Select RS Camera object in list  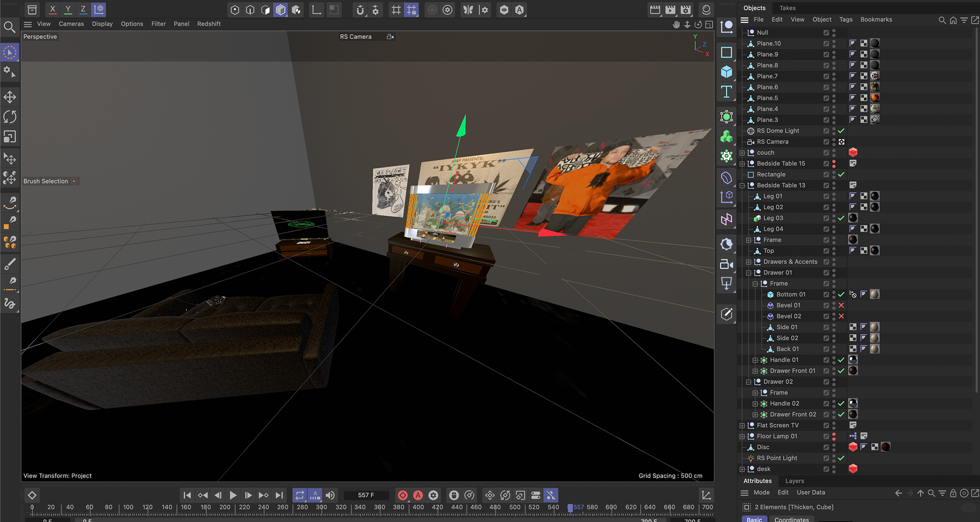coord(772,142)
